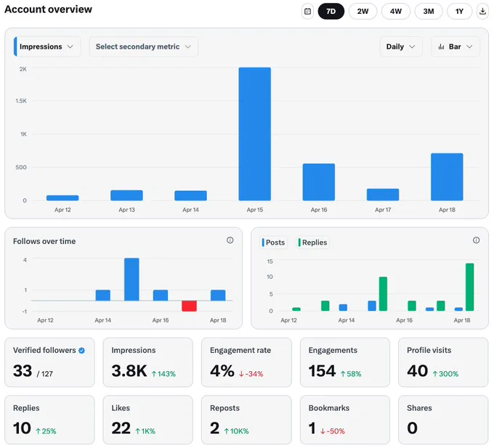This screenshot has height=448, width=494.
Task: Open the calendar date picker icon
Action: coord(307,12)
